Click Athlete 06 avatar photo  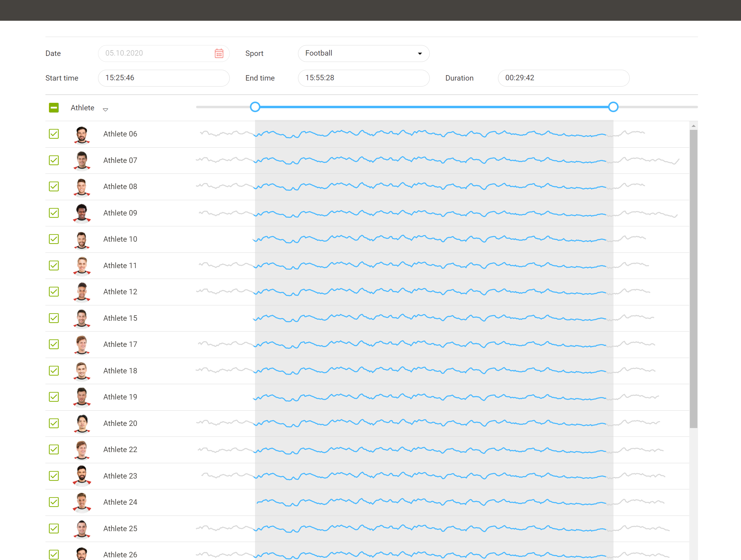tap(82, 135)
